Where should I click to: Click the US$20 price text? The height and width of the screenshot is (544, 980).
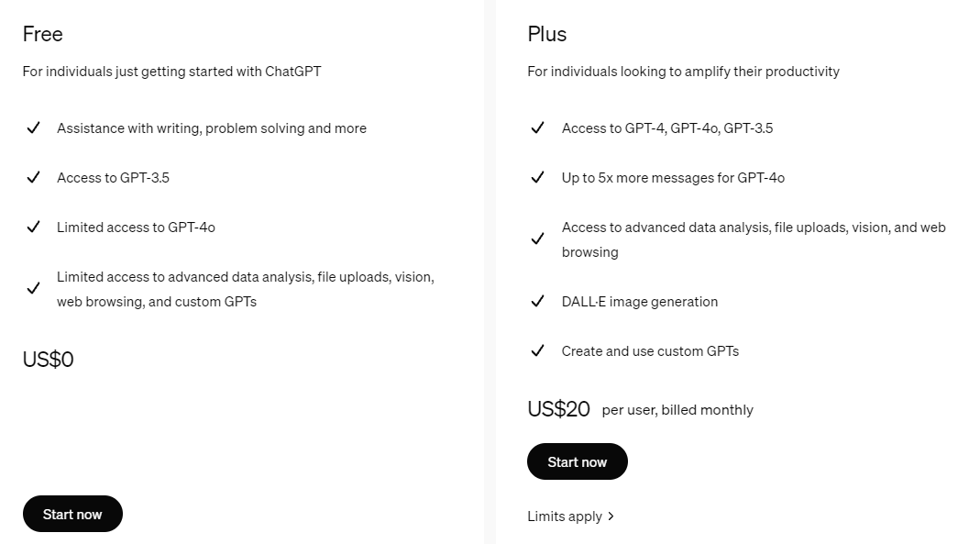(x=558, y=409)
